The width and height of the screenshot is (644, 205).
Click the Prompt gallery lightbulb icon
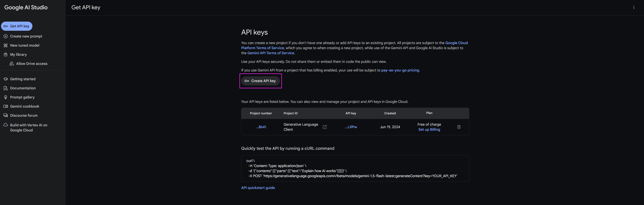[x=6, y=97]
